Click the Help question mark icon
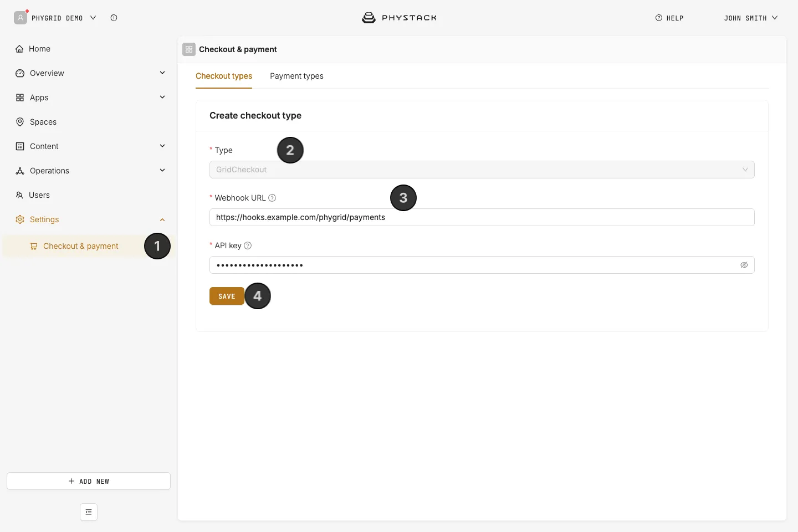The height and width of the screenshot is (532, 798). [659, 18]
